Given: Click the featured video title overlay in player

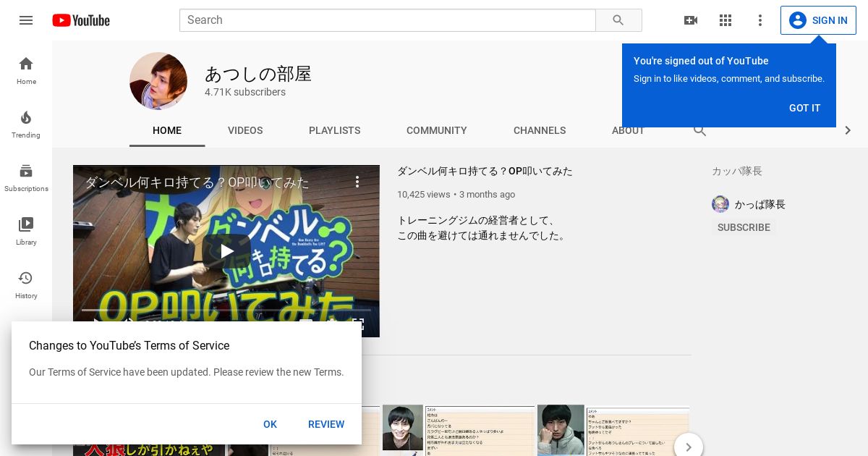Looking at the screenshot, I should point(197,182).
